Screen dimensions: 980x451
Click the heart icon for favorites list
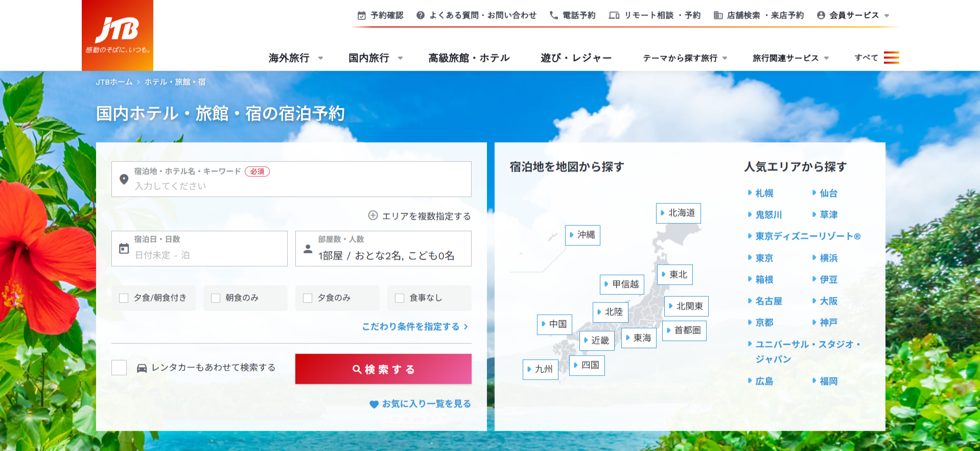(374, 404)
